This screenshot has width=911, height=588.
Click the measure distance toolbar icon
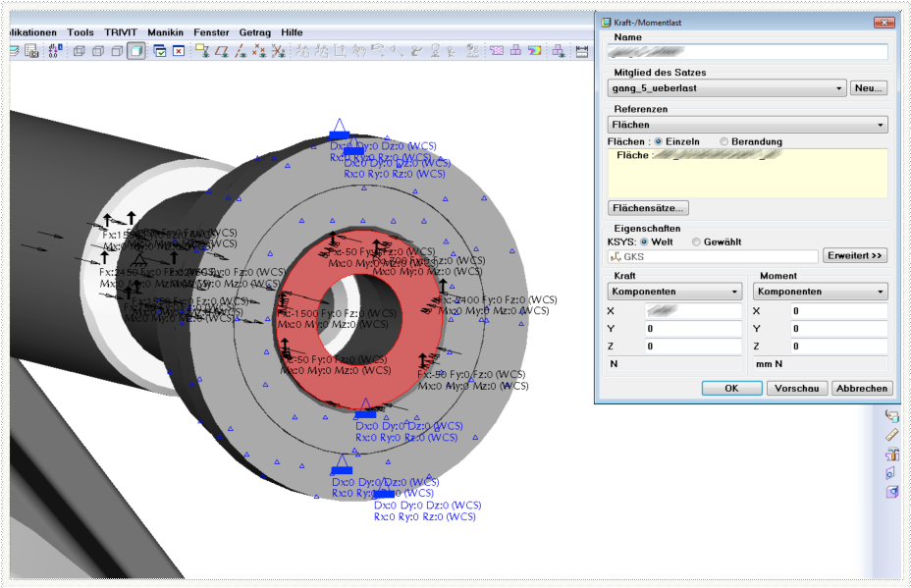pyautogui.click(x=581, y=51)
